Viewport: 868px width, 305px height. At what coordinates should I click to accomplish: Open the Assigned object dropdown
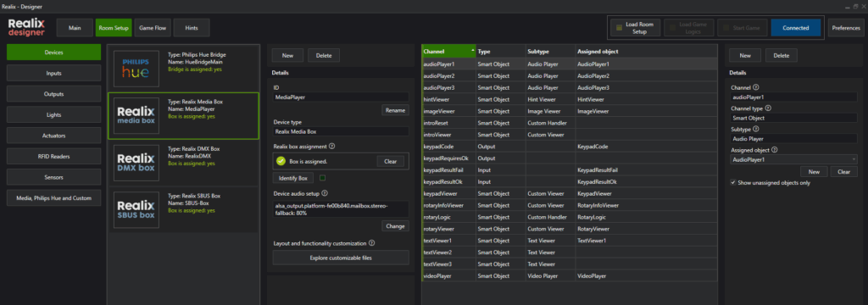[x=794, y=159]
